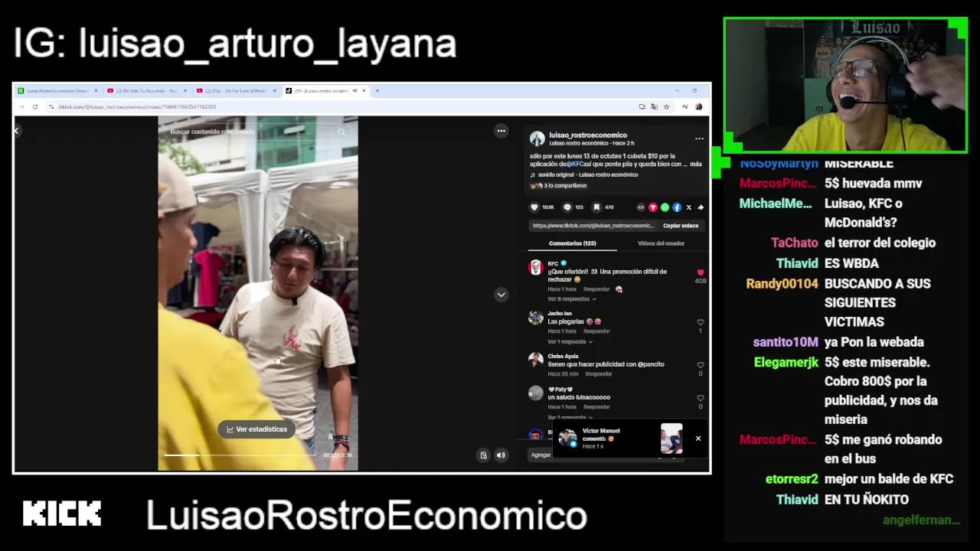Open video more options ellipsis button
Image resolution: width=980 pixels, height=551 pixels.
click(501, 131)
